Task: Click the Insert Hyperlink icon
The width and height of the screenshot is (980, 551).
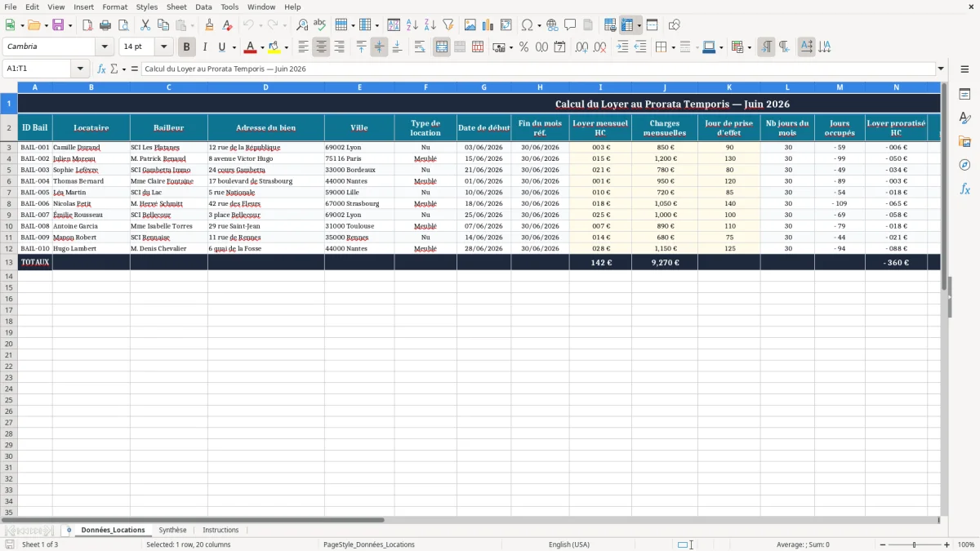Action: click(552, 25)
